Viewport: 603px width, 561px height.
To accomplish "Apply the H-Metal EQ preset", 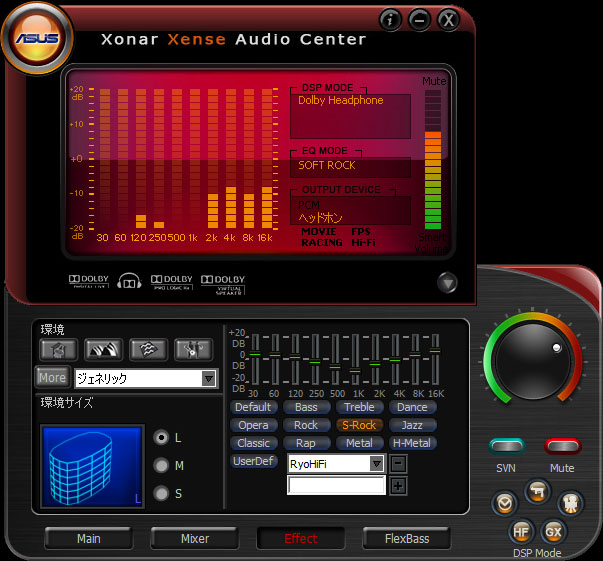I will pyautogui.click(x=413, y=443).
